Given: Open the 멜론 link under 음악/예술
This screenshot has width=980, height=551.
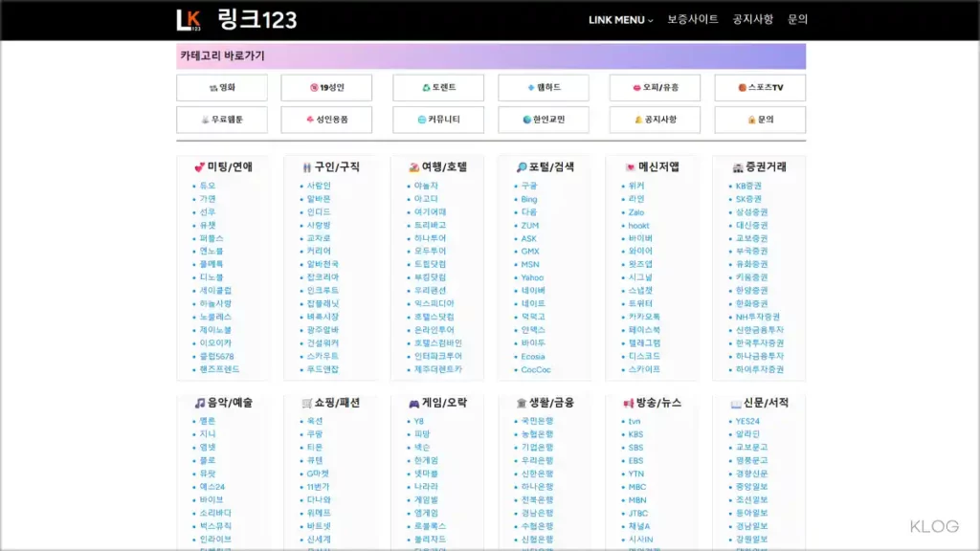Looking at the screenshot, I should point(207,422).
